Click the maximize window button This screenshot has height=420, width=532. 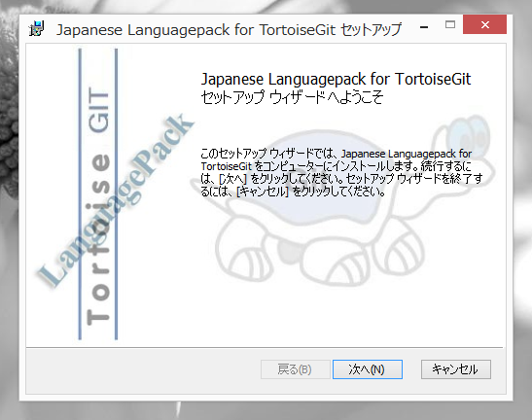pos(450,24)
